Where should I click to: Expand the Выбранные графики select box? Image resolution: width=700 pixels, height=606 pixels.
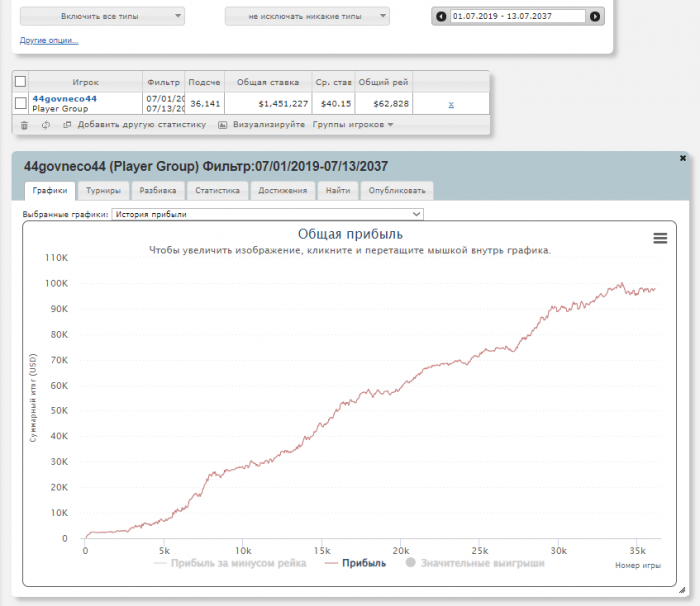[x=268, y=214]
